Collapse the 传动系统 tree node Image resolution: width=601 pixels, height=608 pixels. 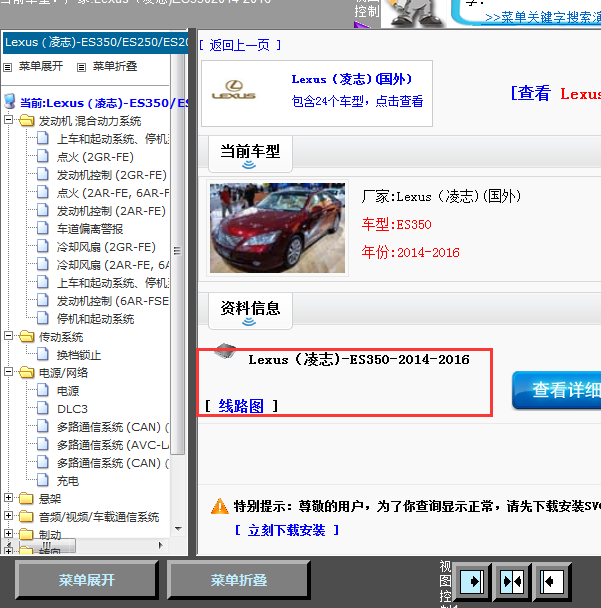point(9,335)
